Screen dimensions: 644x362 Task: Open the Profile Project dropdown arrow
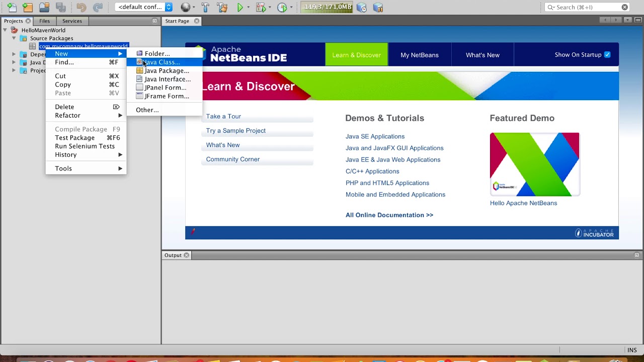pyautogui.click(x=291, y=8)
